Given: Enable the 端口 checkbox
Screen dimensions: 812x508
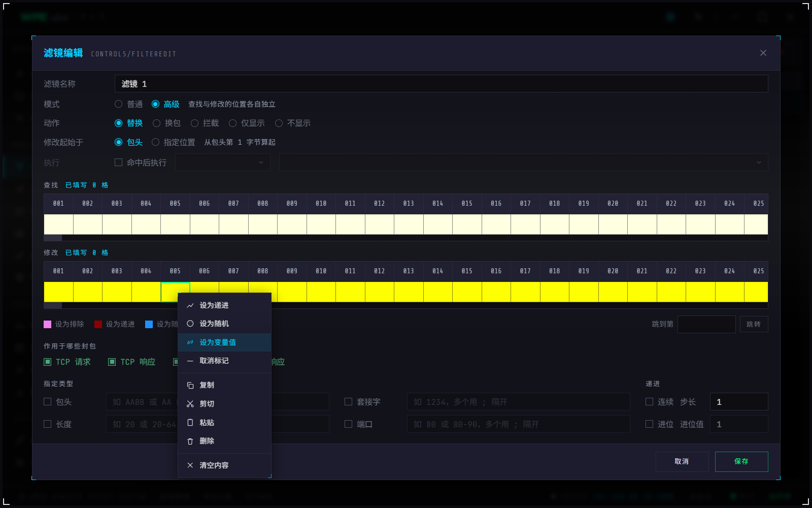Looking at the screenshot, I should [x=349, y=424].
